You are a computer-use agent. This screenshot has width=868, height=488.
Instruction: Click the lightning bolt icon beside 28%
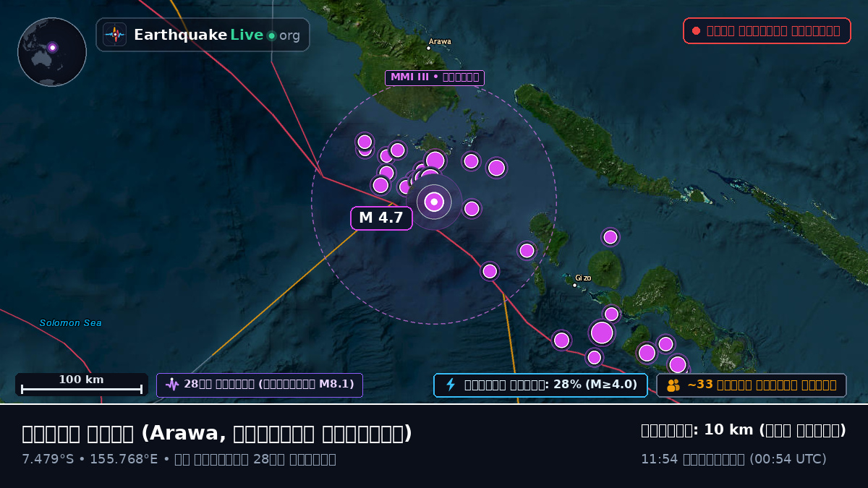(451, 385)
